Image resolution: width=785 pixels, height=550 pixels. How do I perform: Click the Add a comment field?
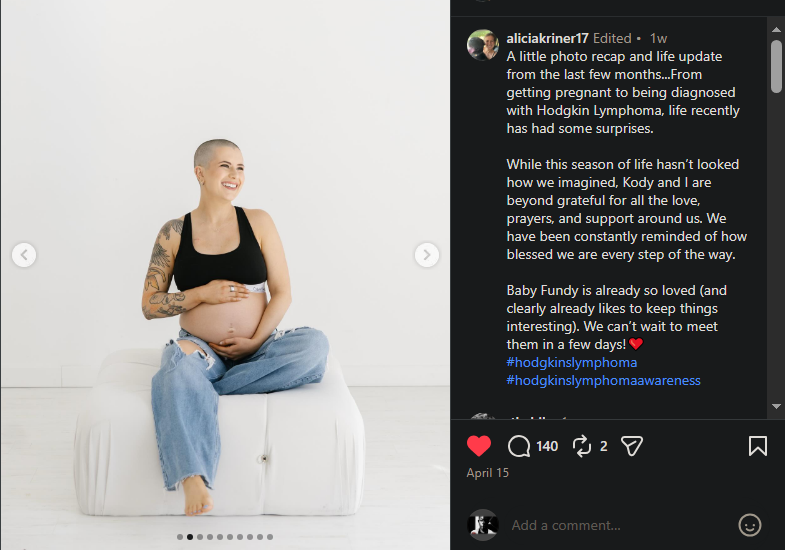tap(619, 525)
